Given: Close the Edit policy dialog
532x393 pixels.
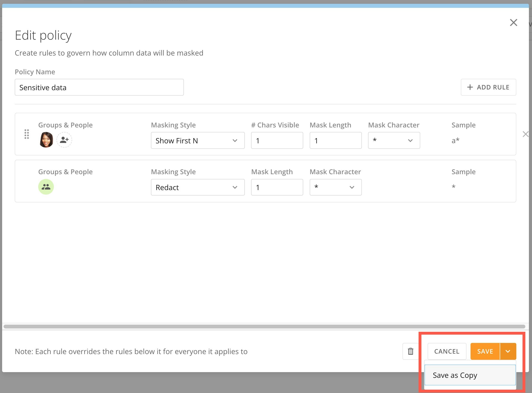Looking at the screenshot, I should coord(513,23).
